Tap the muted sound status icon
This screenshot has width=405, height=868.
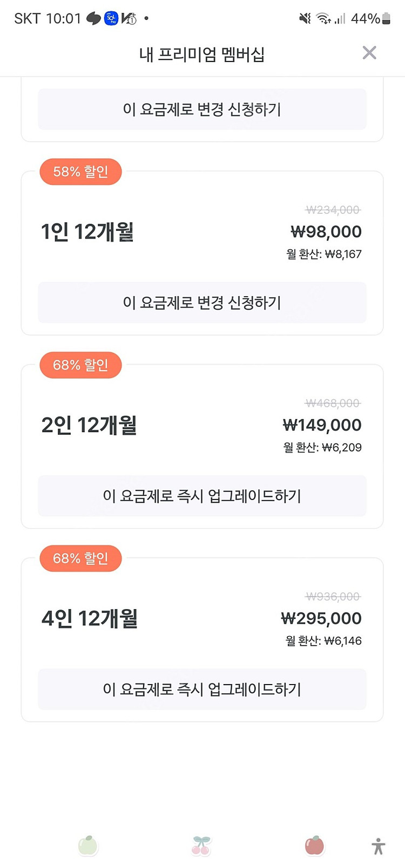[x=305, y=18]
